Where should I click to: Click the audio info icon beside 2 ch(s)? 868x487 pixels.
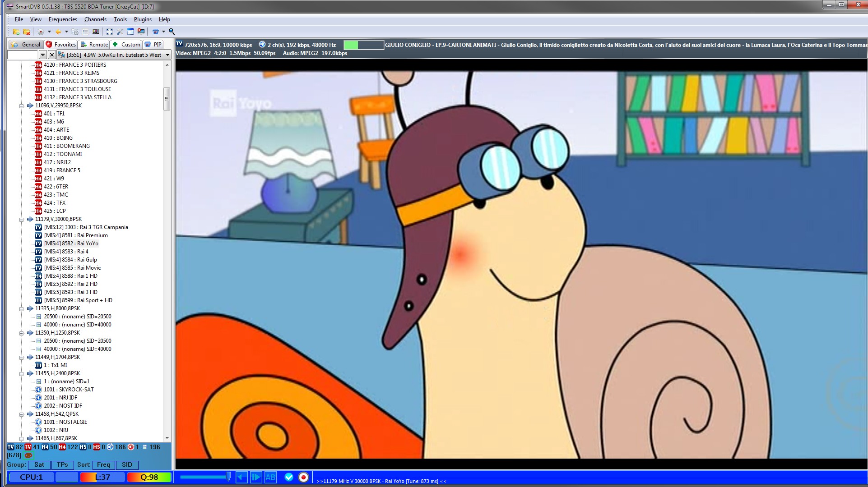click(x=262, y=45)
